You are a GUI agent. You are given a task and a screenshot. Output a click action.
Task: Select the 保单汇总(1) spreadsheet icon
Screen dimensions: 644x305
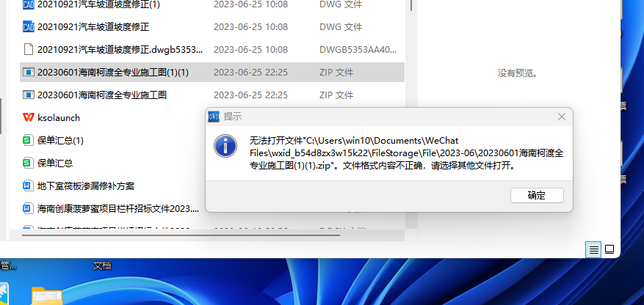[x=27, y=141]
